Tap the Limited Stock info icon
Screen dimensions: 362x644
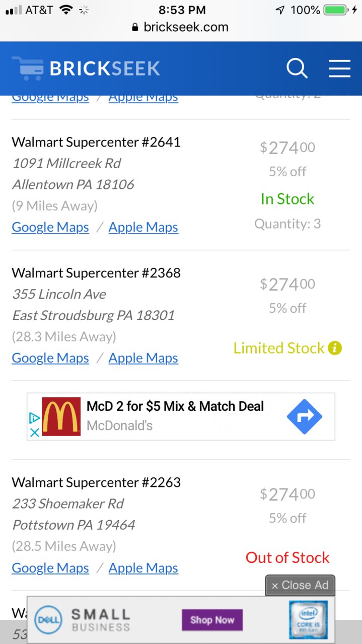335,348
